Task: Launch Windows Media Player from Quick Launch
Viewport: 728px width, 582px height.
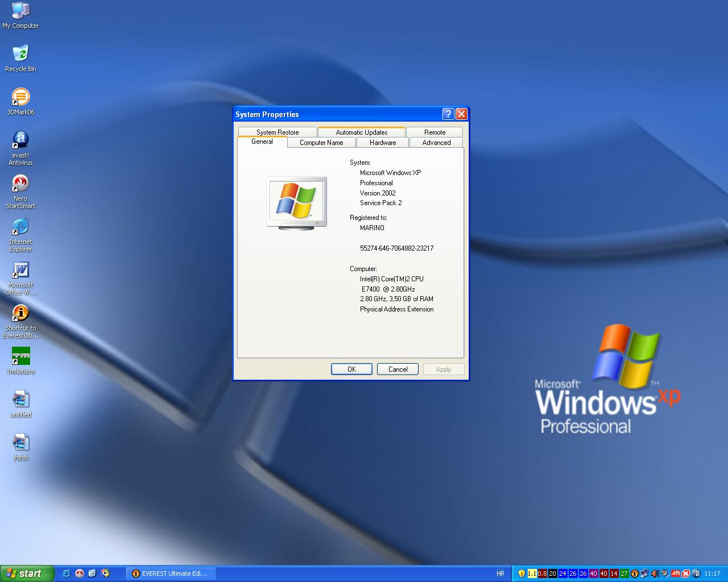Action: [x=105, y=573]
